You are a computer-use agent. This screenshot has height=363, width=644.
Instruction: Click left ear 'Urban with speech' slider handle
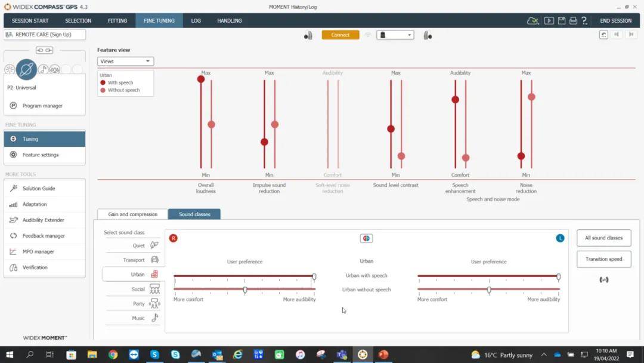coord(559,277)
